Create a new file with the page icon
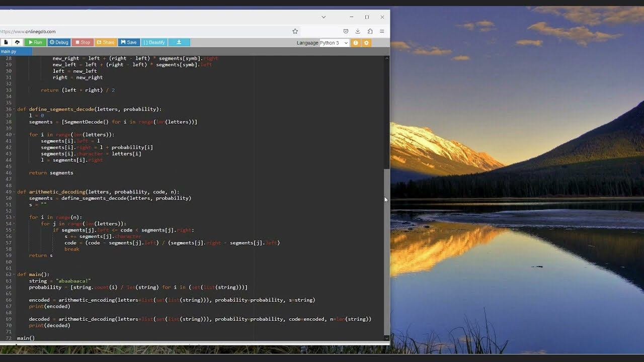This screenshot has height=362, width=644. 6,43
